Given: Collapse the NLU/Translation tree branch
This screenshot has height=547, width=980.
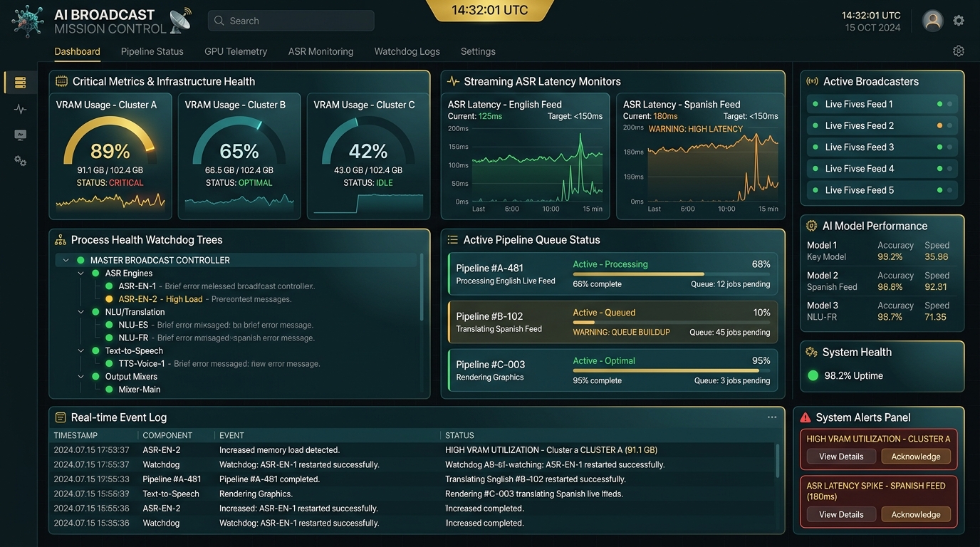Looking at the screenshot, I should pos(80,312).
